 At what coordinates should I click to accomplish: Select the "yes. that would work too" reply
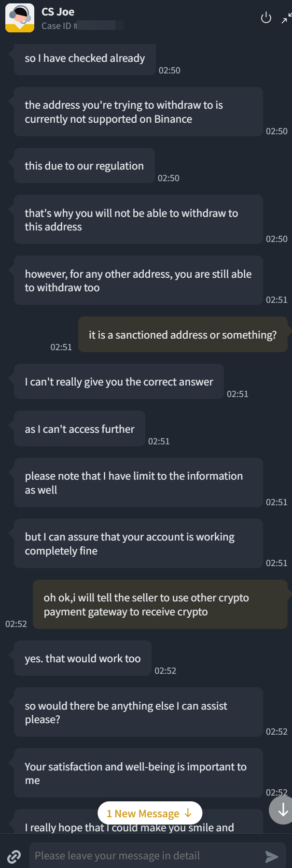(83, 658)
